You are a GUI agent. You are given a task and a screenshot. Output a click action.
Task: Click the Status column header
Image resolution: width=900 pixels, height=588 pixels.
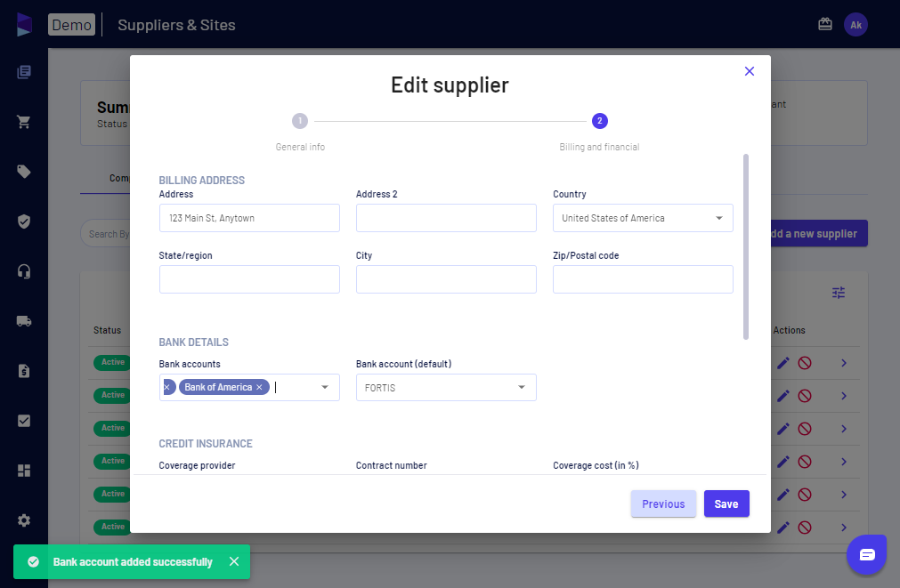[x=108, y=330]
